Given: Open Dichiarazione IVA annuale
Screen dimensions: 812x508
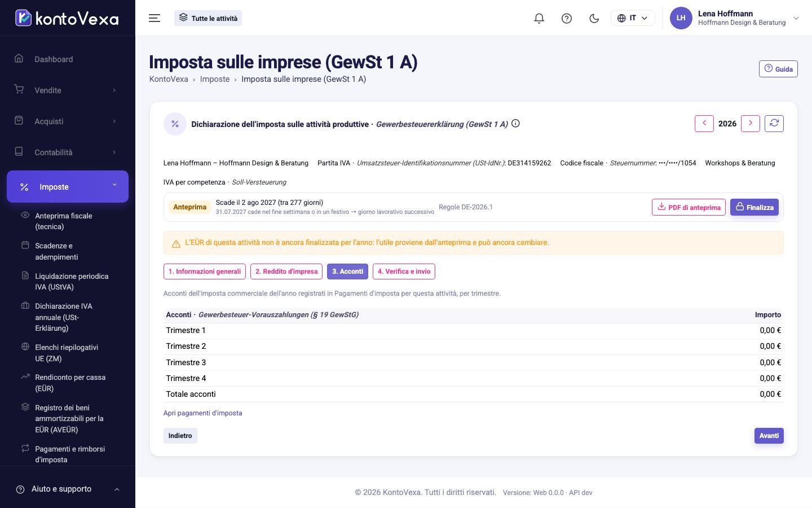Looking at the screenshot, I should 68,317.
